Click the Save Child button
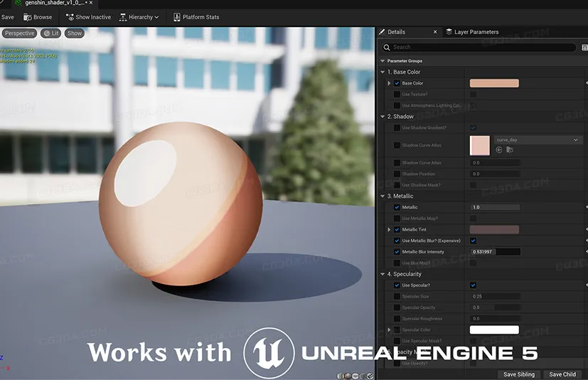 562,374
